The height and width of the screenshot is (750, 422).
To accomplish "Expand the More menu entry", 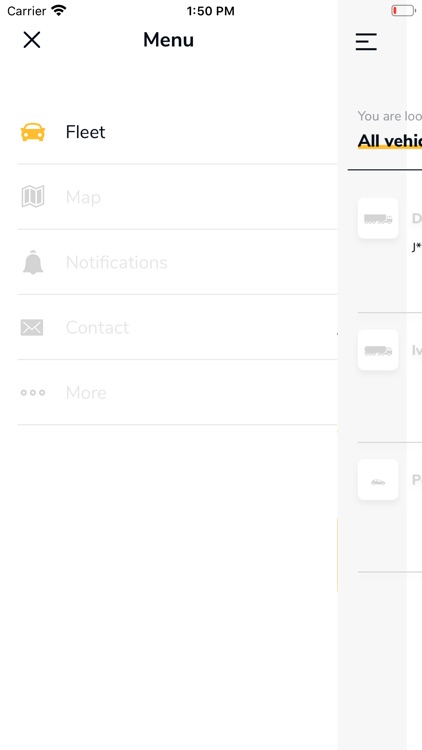I will point(178,392).
